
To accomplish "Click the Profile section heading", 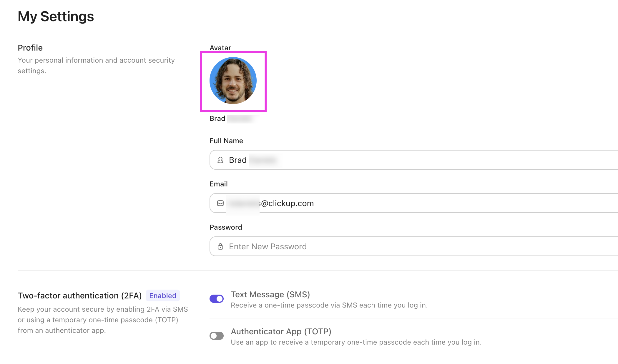I will click(30, 48).
